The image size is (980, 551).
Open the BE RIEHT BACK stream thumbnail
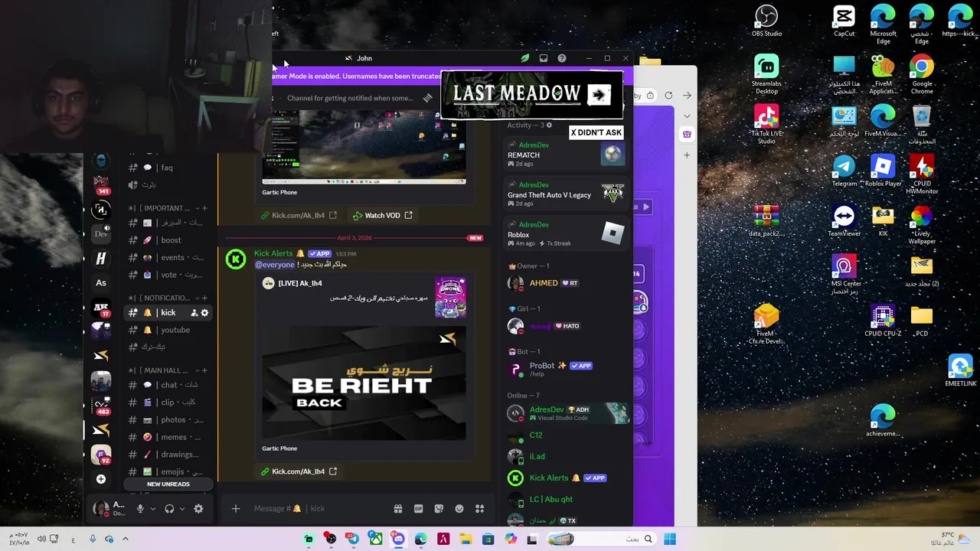pos(364,383)
